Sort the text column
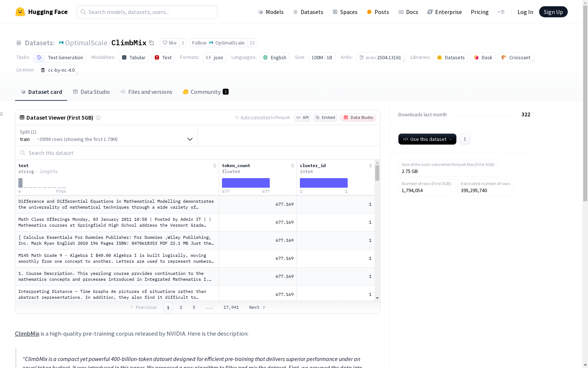 click(215, 166)
